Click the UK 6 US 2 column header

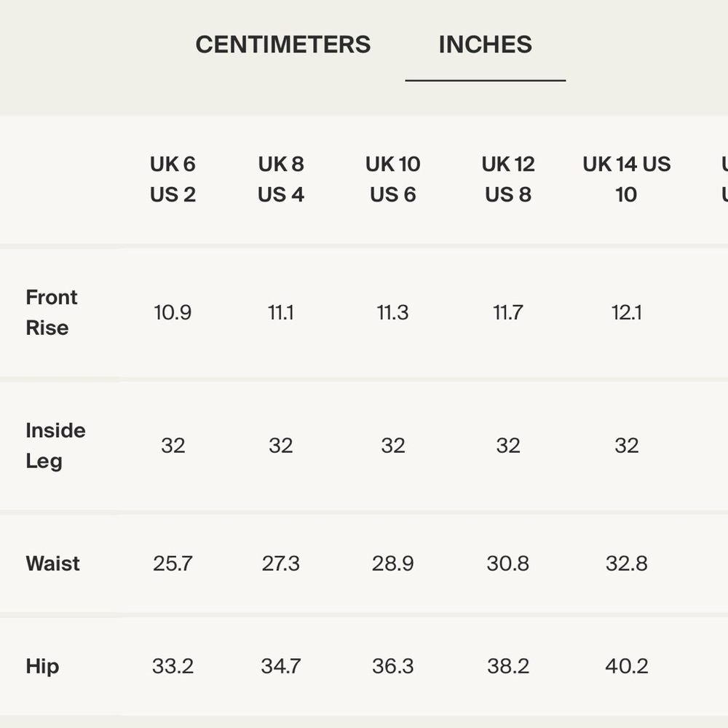point(173,179)
